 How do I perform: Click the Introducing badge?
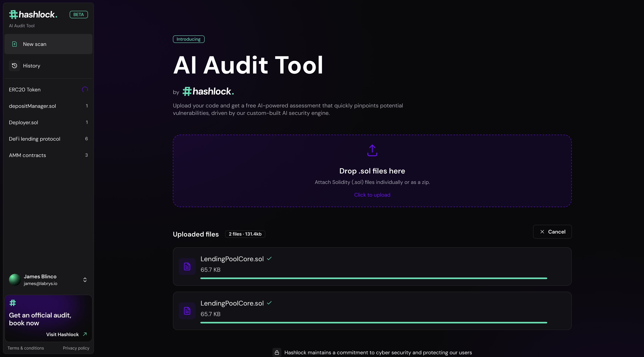(x=189, y=39)
